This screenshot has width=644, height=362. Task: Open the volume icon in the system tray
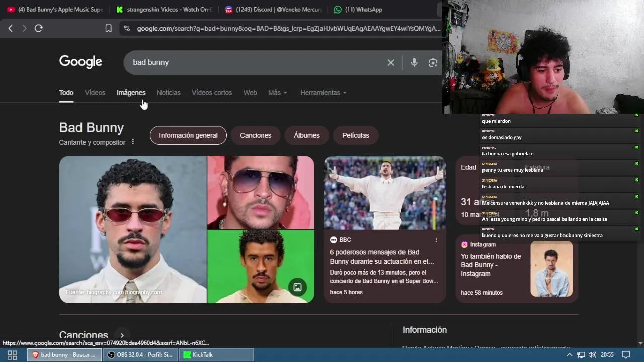point(592,355)
